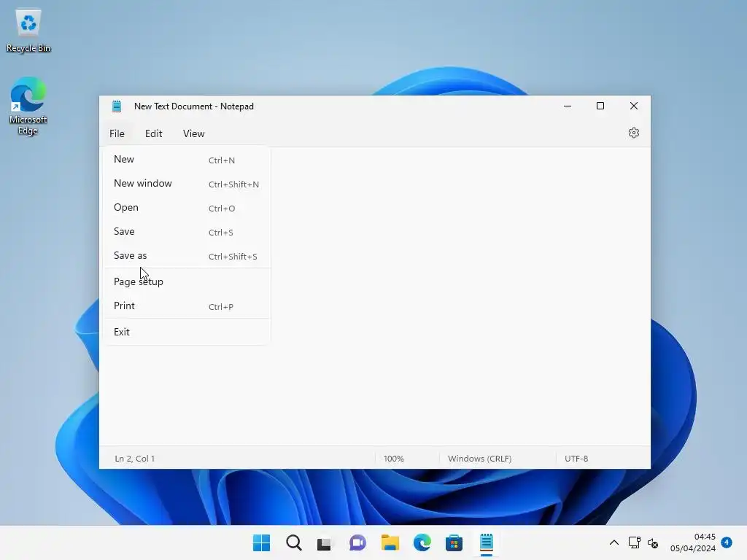
Task: Maximize the Notepad window
Action: pyautogui.click(x=600, y=106)
